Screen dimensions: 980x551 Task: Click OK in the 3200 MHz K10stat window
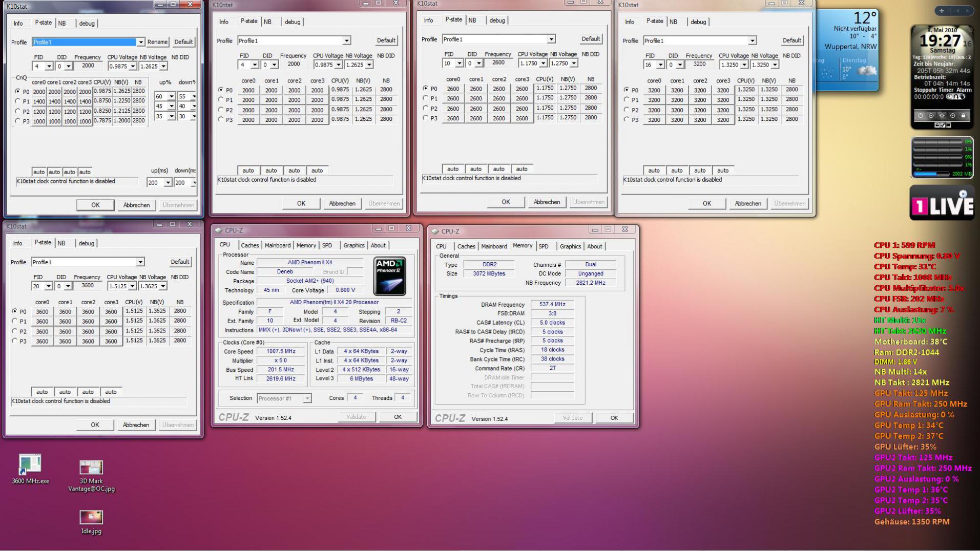point(707,203)
